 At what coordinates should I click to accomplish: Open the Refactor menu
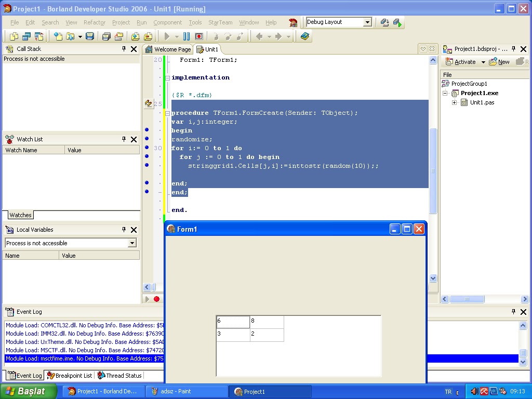[x=94, y=22]
